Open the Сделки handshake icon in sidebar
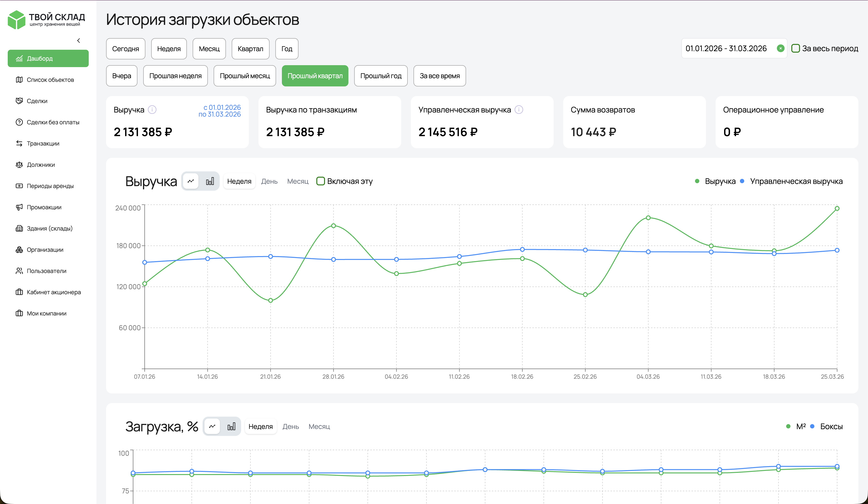This screenshot has width=868, height=504. click(19, 101)
